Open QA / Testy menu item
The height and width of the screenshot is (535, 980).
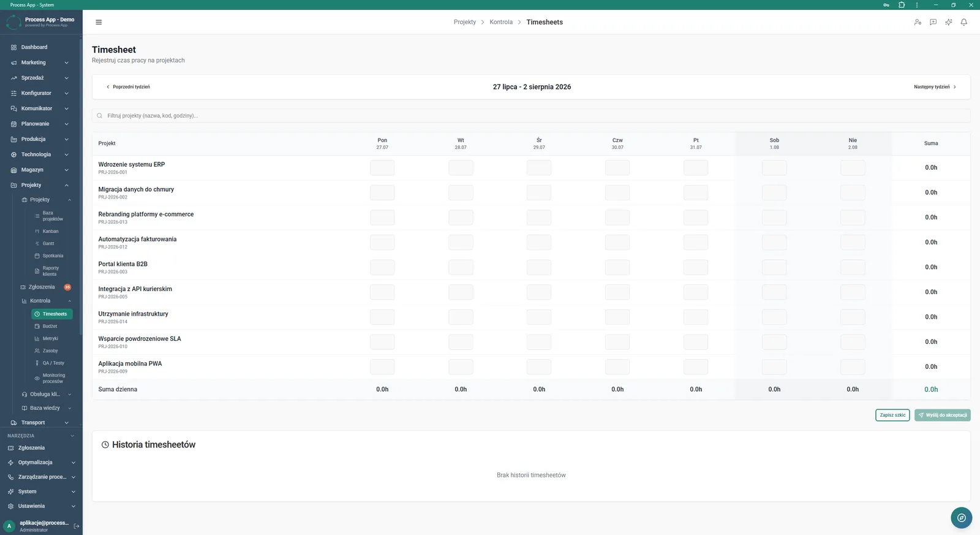[x=52, y=363]
